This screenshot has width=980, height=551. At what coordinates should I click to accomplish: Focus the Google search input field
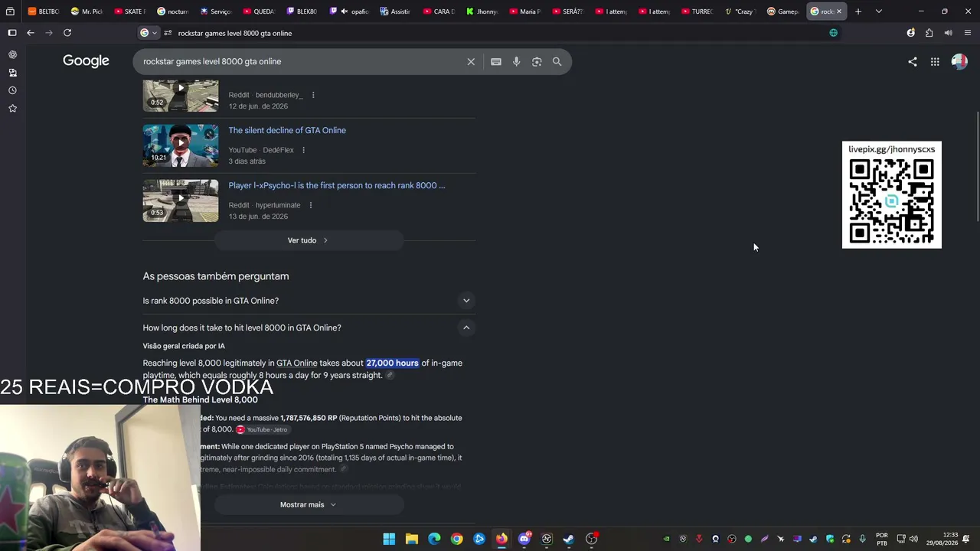tap(302, 62)
